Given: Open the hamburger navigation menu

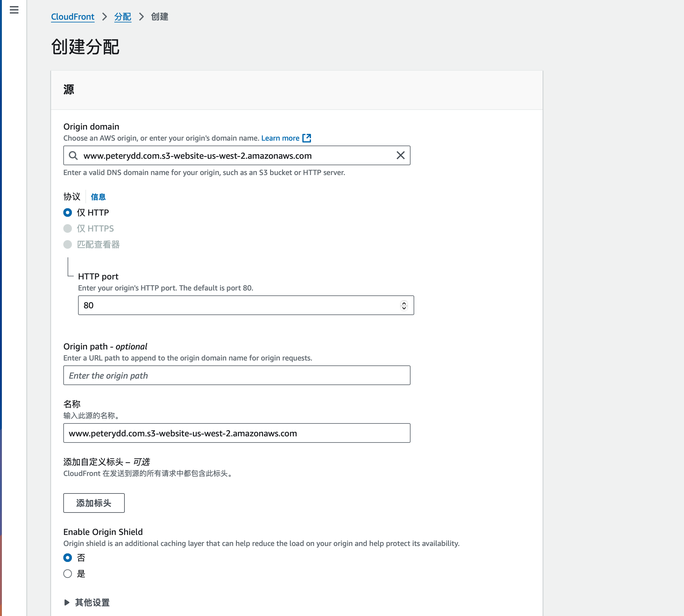Looking at the screenshot, I should 14,10.
